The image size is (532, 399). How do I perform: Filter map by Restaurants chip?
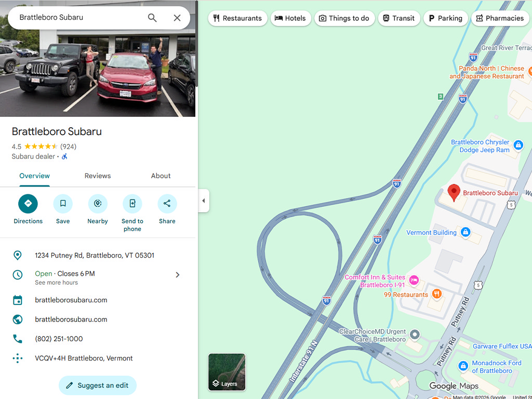(237, 18)
